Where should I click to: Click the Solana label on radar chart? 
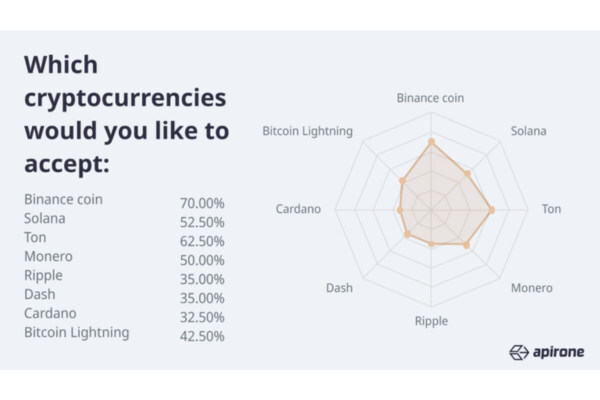tap(528, 131)
